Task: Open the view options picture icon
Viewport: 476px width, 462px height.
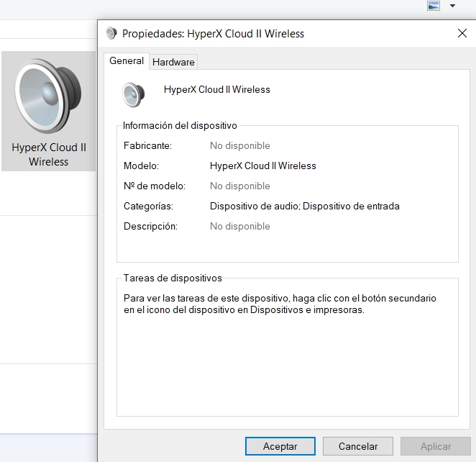Action: pos(433,6)
